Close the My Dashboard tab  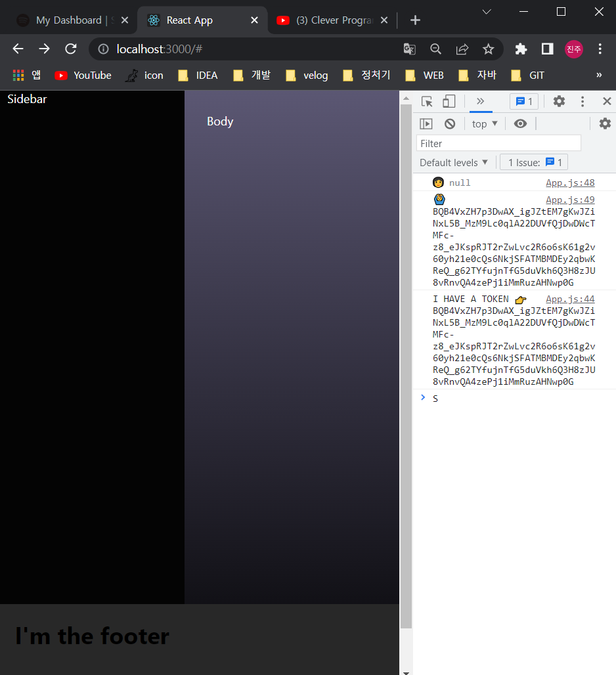(125, 20)
